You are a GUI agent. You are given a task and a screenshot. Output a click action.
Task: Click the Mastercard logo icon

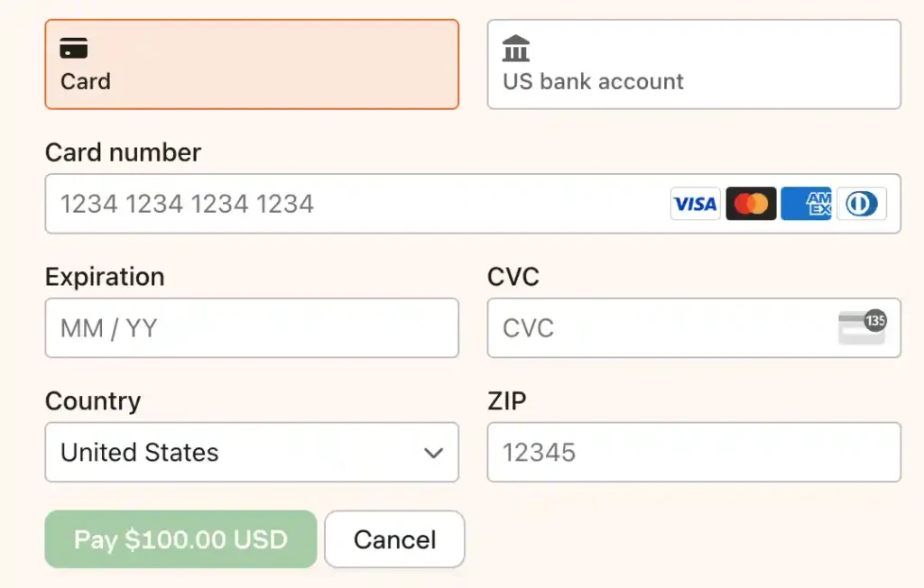coord(751,204)
